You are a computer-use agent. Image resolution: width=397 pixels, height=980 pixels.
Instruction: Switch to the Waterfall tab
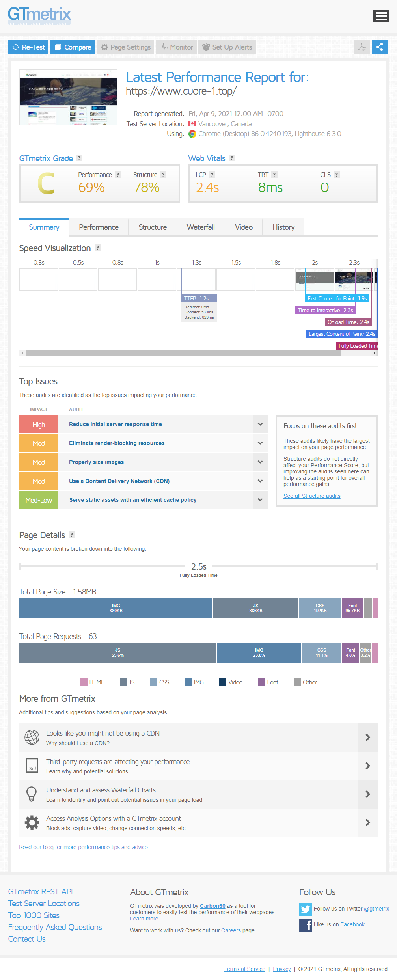tap(201, 227)
